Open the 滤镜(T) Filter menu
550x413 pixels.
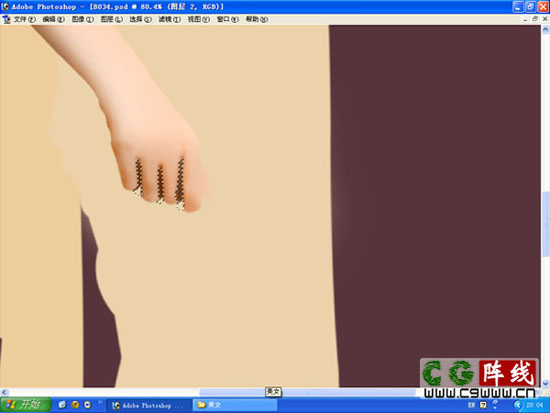[170, 19]
